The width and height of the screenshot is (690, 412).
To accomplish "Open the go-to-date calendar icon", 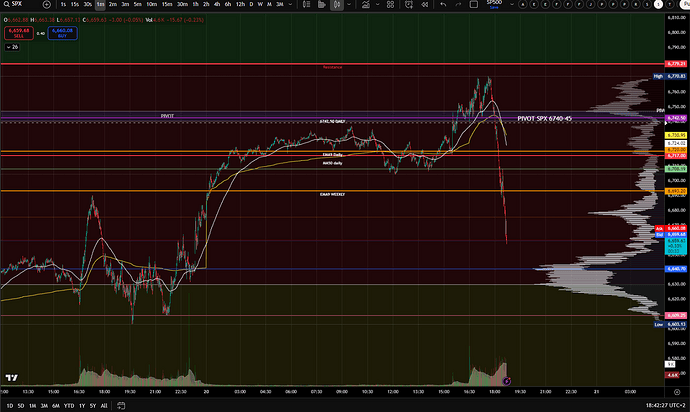I will pos(117,406).
